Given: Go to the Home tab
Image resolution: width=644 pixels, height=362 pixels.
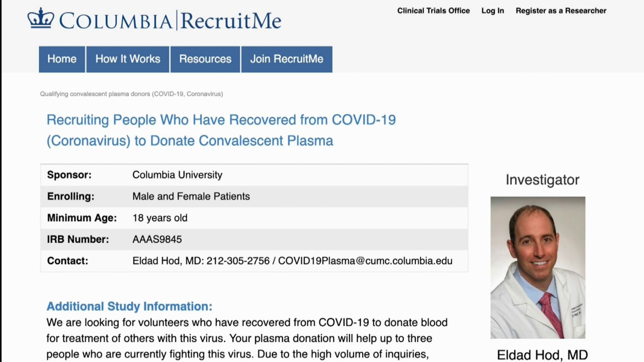Looking at the screenshot, I should (62, 59).
